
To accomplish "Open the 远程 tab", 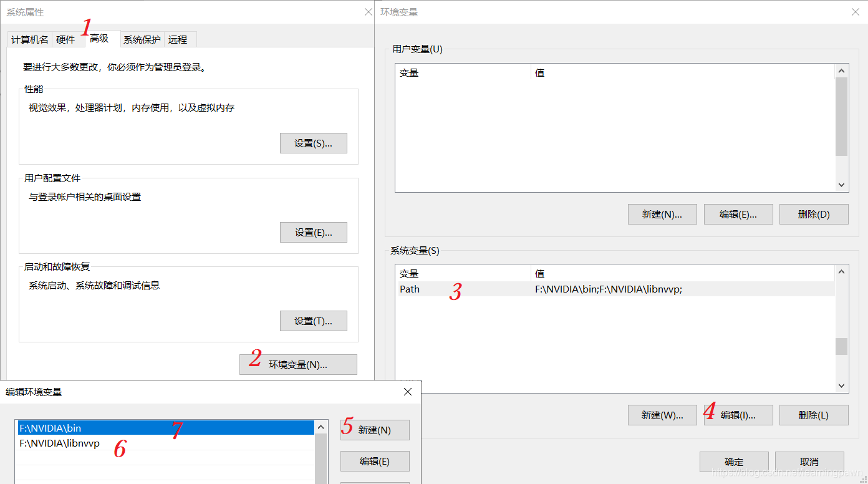I will [x=178, y=39].
